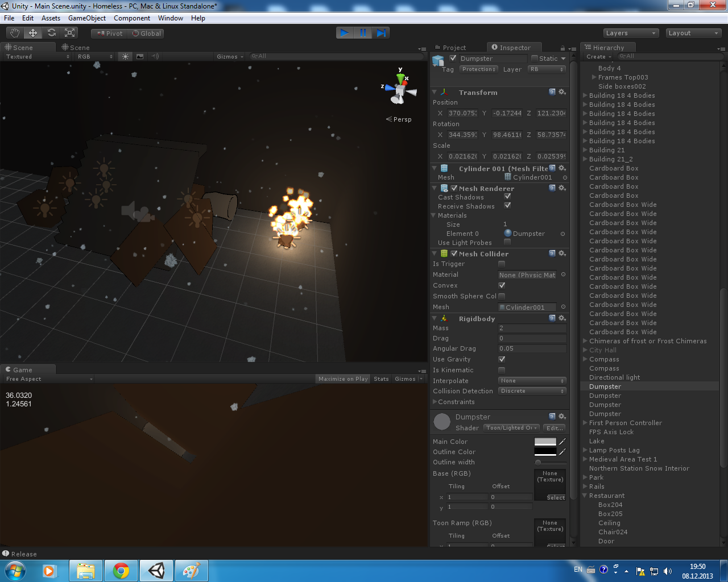Toggle Cast Shadows checkbox
This screenshot has width=728, height=582.
[507, 197]
